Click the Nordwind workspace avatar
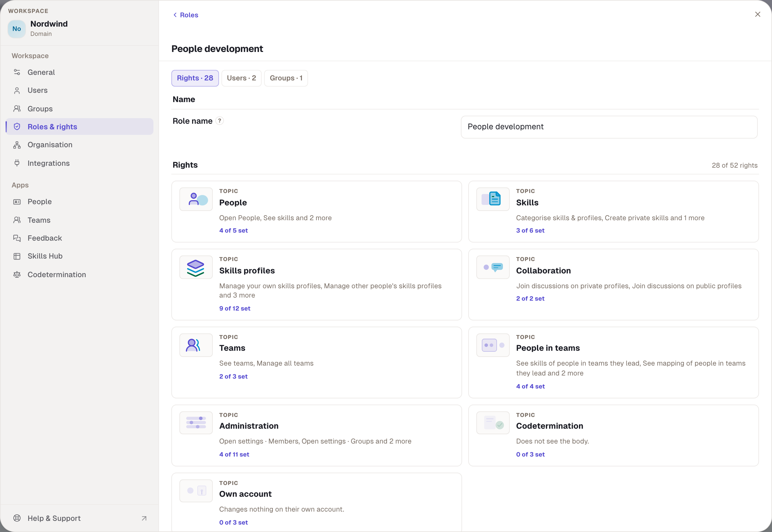Viewport: 772px width, 532px height. (17, 29)
